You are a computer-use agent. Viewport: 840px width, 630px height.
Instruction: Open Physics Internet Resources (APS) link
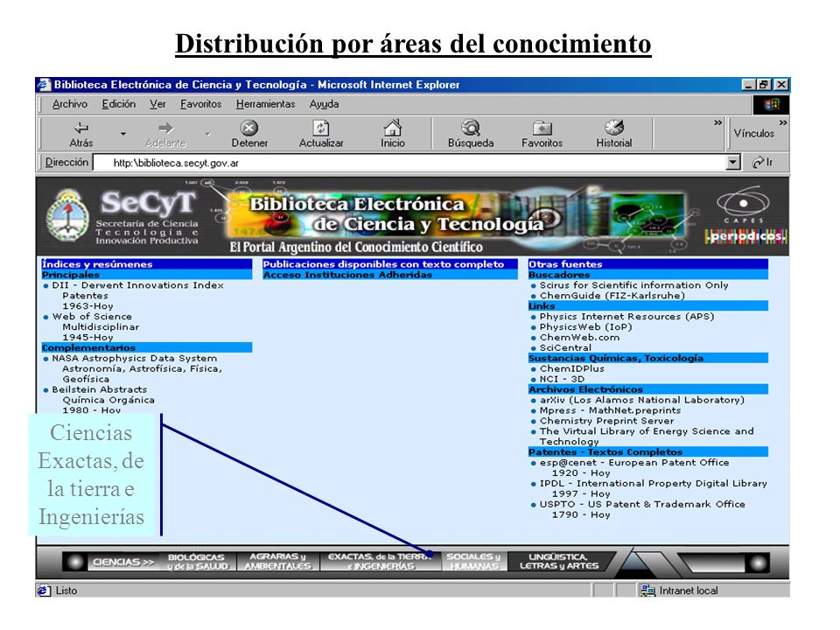click(626, 317)
